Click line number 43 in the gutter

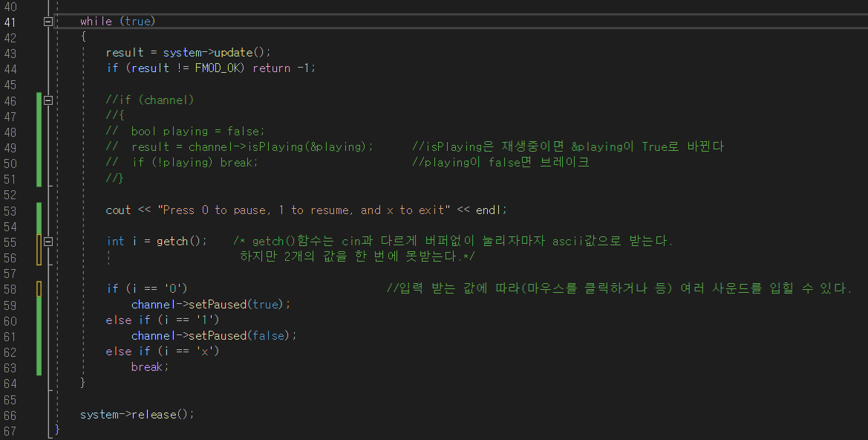[10, 54]
